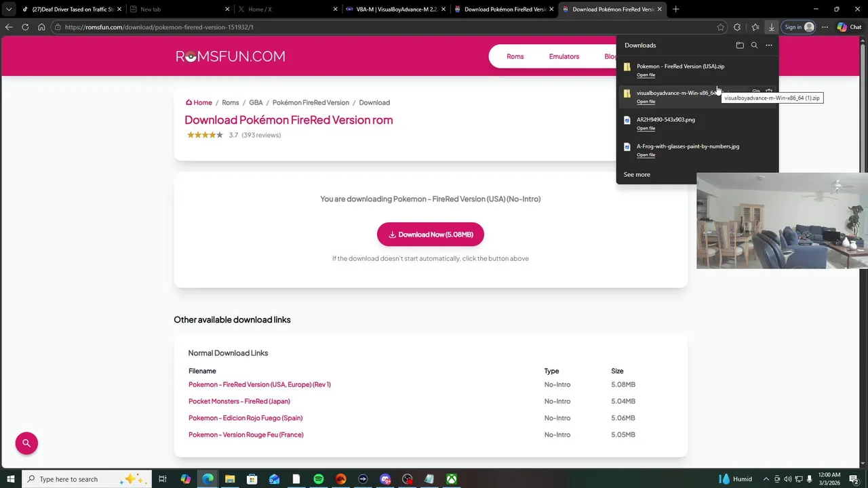Download Pokemon - Version Rouge Feu (France)

[x=246, y=434]
